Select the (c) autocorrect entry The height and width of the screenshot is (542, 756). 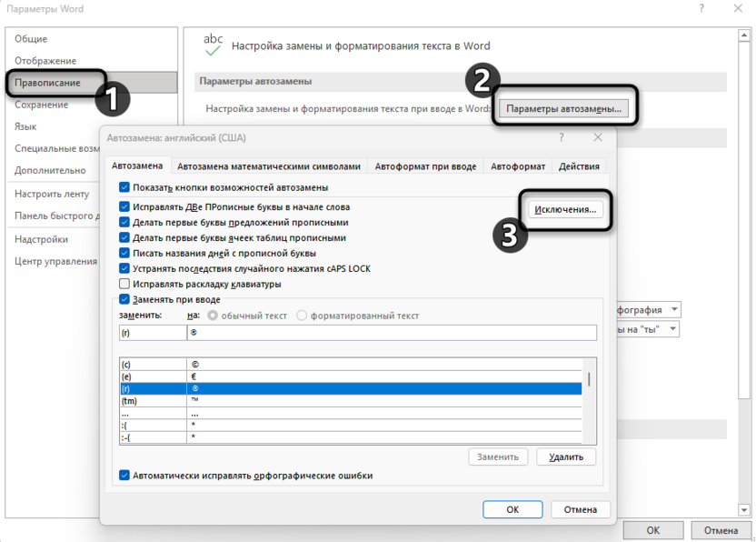click(351, 365)
